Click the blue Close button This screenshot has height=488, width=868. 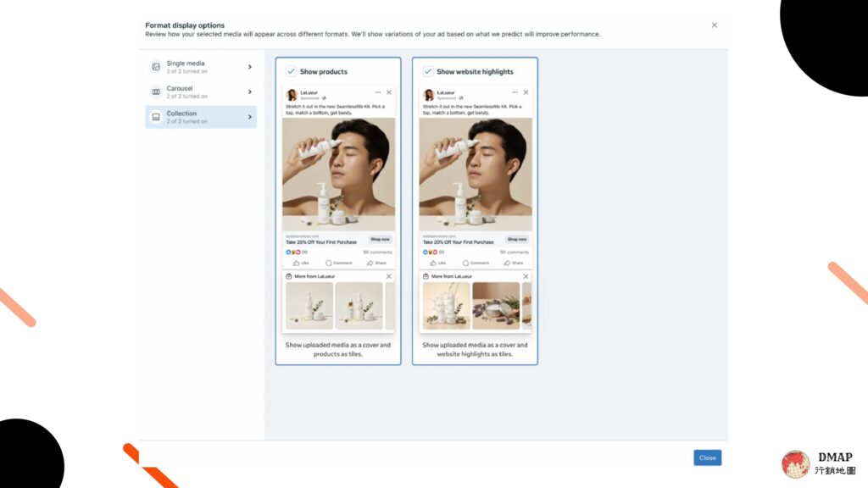[x=708, y=457]
